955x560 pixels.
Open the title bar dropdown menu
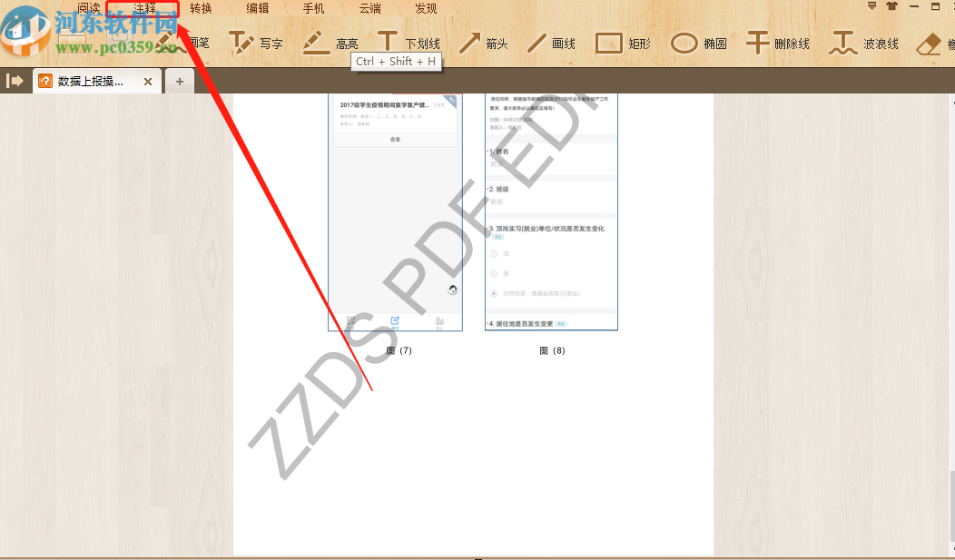[x=872, y=6]
